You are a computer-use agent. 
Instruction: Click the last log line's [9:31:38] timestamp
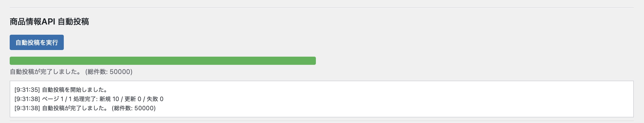[27, 108]
